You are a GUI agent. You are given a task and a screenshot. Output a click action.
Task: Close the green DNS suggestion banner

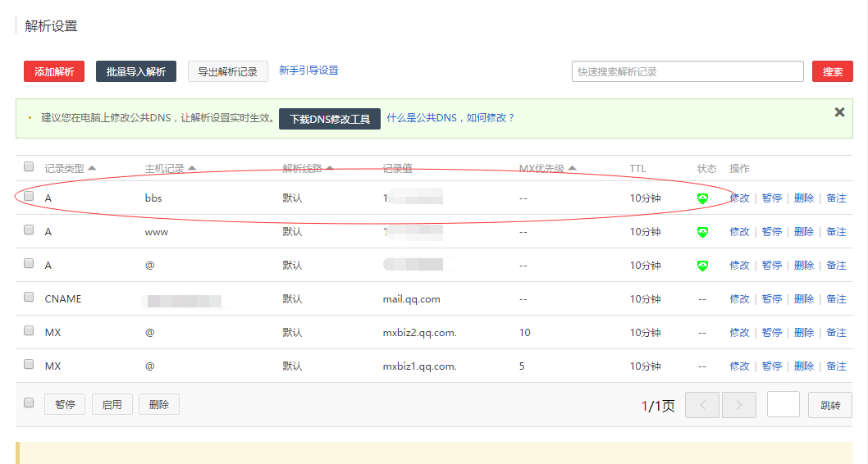point(839,112)
